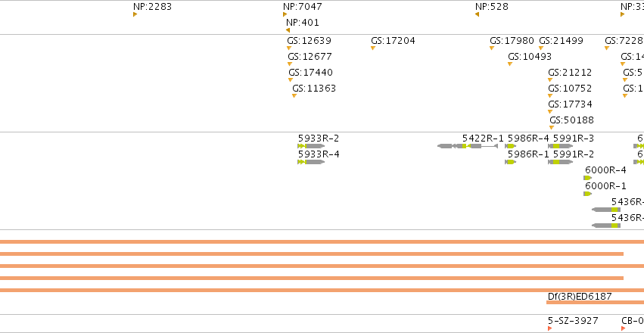Click the GS:12639 downward triangle marker
This screenshot has width=644, height=333.
[x=289, y=48]
